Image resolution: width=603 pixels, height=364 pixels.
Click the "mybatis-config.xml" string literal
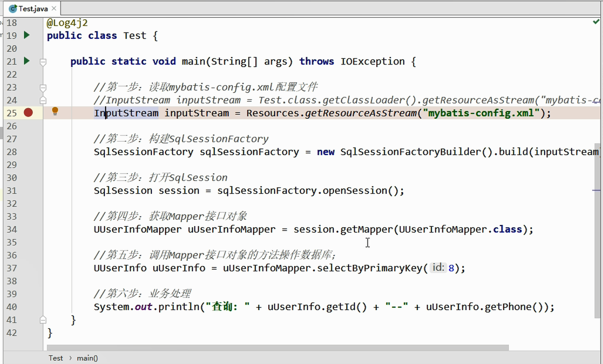click(x=481, y=113)
